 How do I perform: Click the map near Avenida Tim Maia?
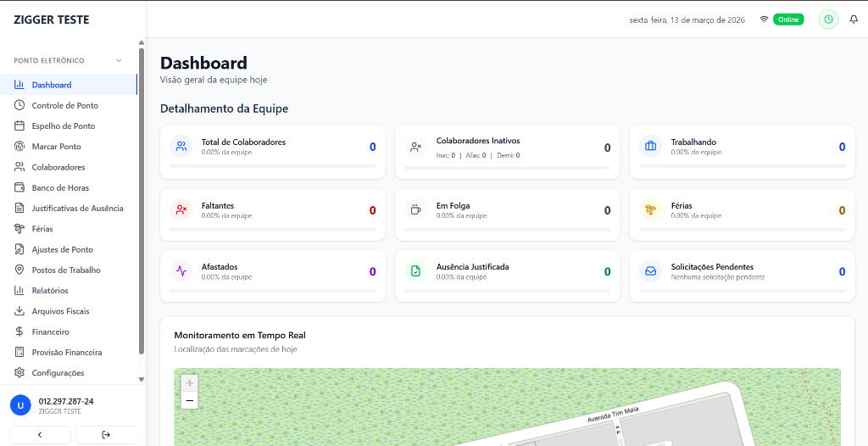pos(615,415)
